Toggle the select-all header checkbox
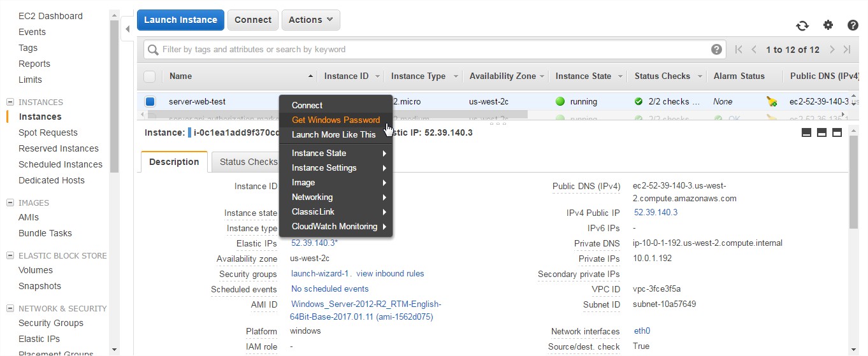Screen dimensions: 868x356 point(150,76)
